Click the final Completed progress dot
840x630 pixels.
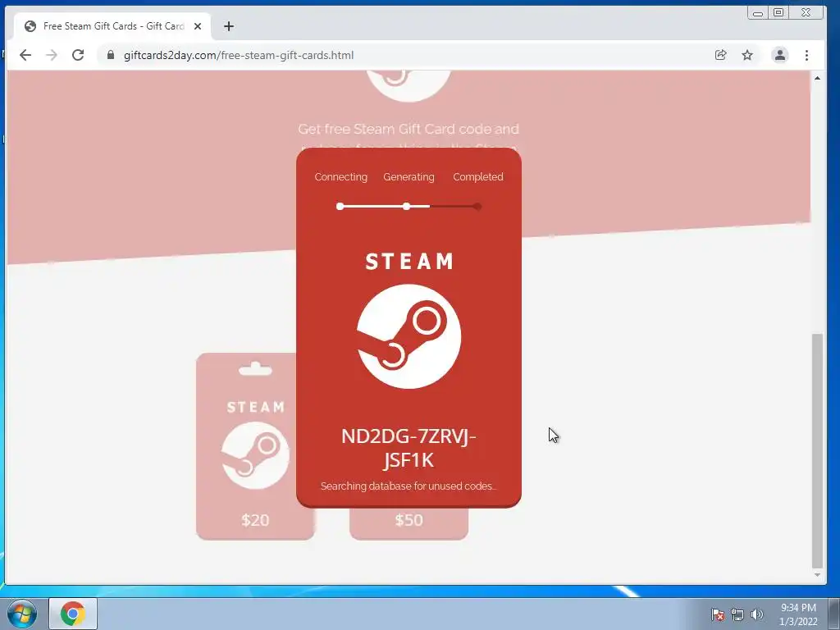[x=477, y=206]
